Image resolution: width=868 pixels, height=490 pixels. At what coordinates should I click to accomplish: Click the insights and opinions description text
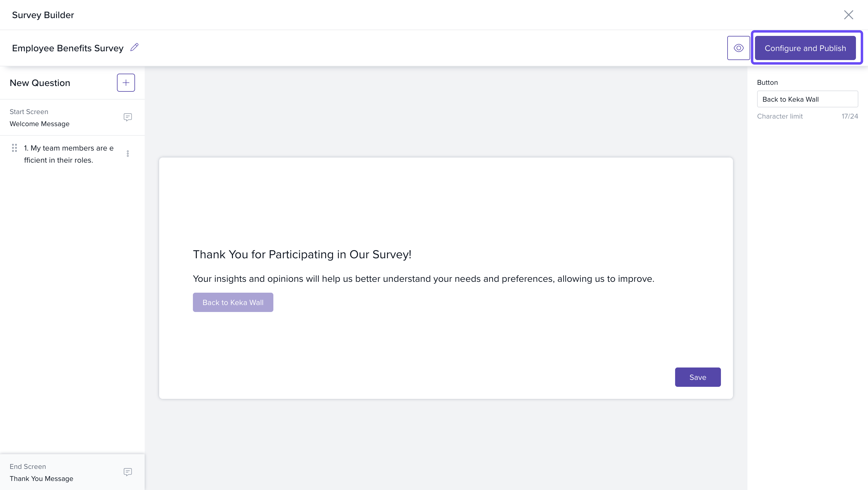(x=423, y=279)
